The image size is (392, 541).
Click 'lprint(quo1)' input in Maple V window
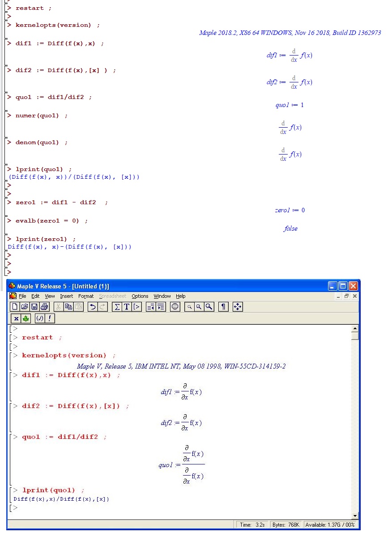[x=49, y=490]
